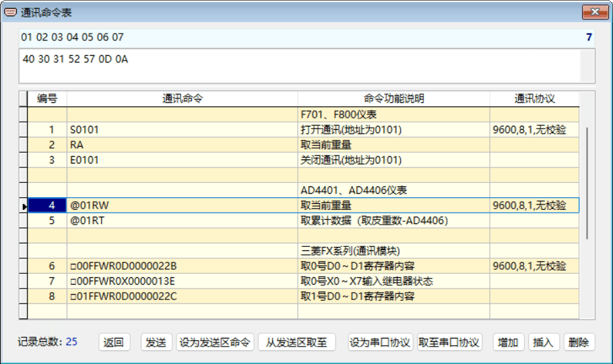Click '取0号X0～X7输入继电器状态' cell

pyautogui.click(x=393, y=281)
